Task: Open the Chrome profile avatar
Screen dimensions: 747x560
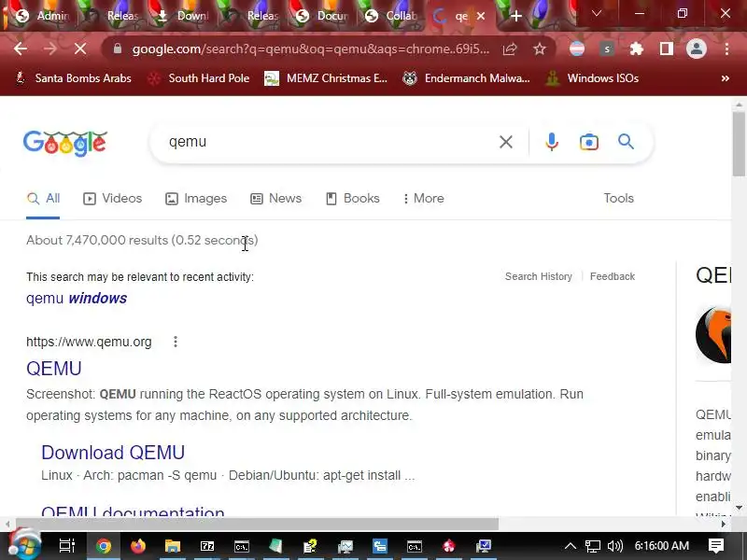Action: (696, 49)
